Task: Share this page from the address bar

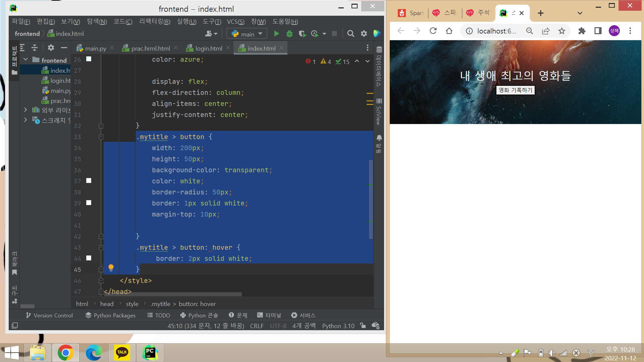Action: pyautogui.click(x=546, y=31)
